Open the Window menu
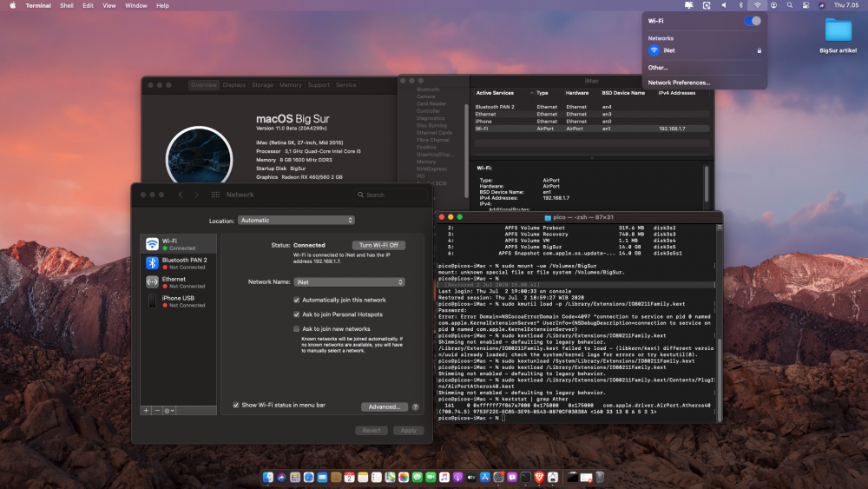868x489 pixels. (x=135, y=5)
